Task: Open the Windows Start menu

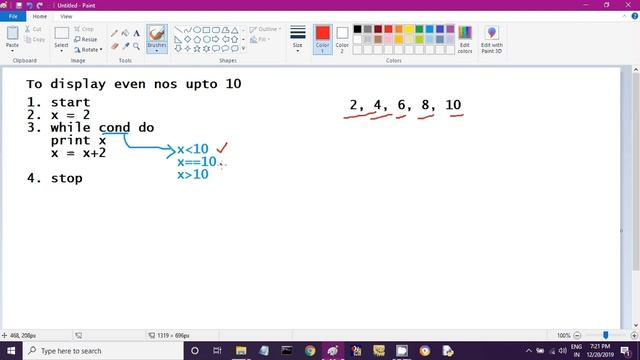Action: click(x=11, y=351)
